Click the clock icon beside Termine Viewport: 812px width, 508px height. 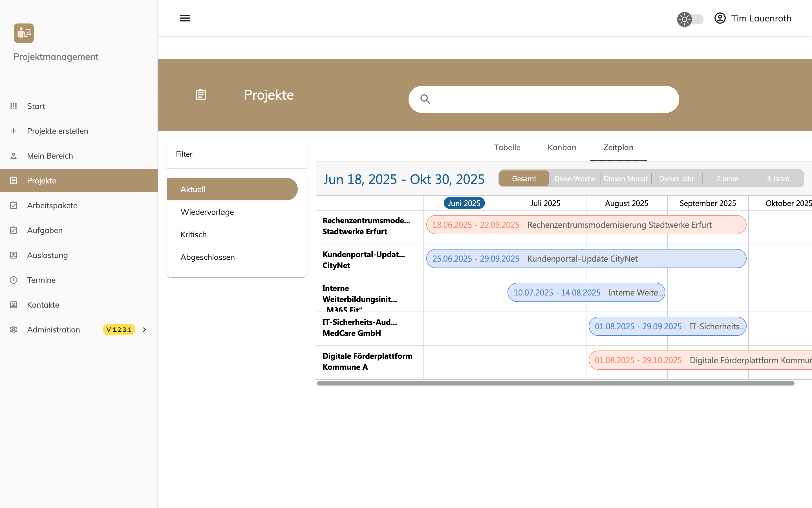point(14,280)
